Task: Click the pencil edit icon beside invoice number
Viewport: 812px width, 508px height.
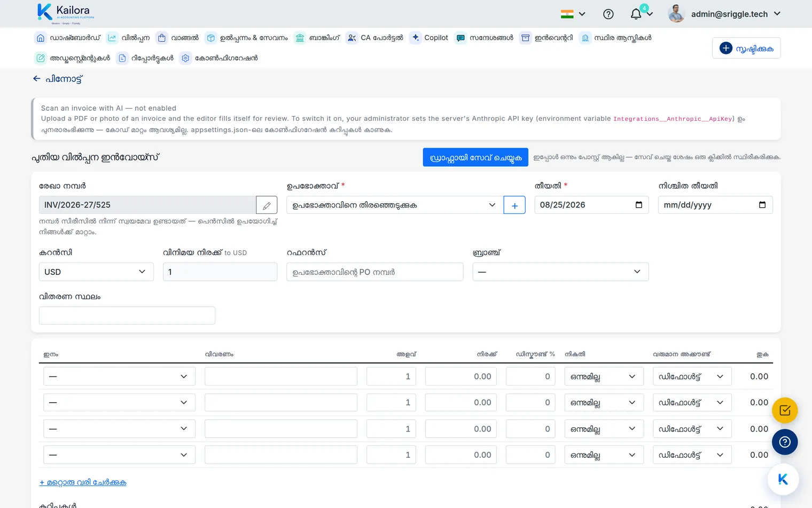Action: pos(267,205)
